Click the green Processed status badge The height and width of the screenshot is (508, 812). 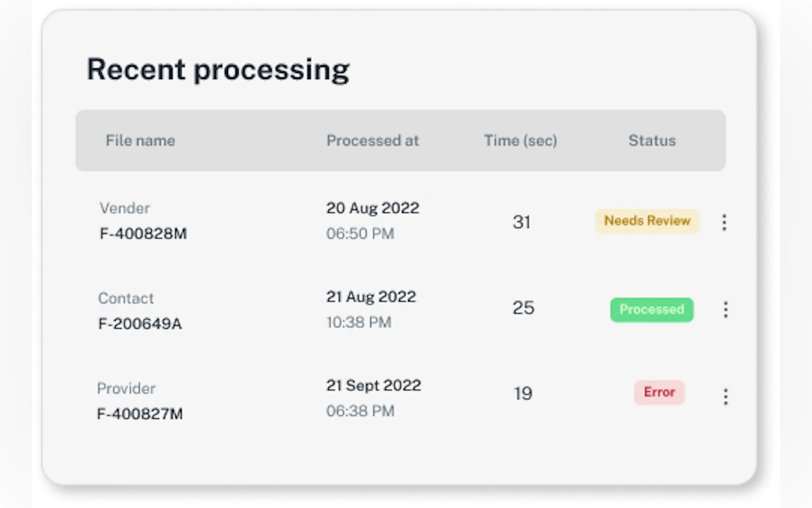point(652,310)
